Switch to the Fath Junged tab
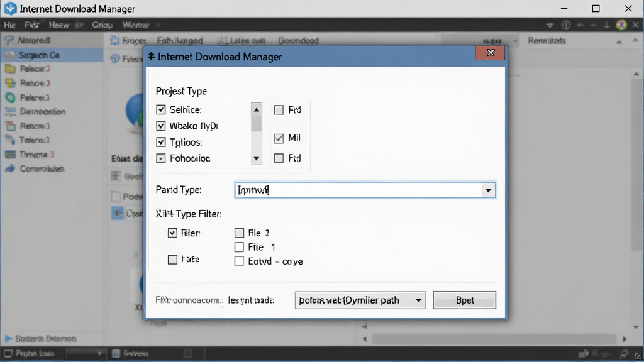This screenshot has height=362, width=644. pos(180,41)
